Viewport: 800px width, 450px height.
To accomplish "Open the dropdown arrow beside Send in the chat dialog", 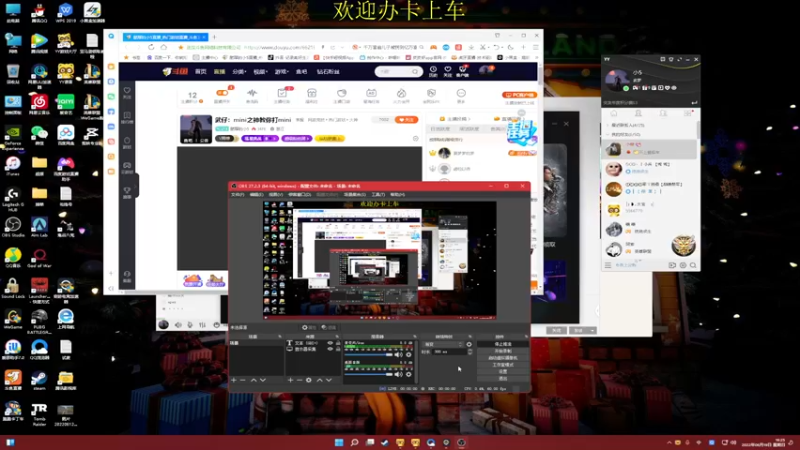I will point(592,331).
